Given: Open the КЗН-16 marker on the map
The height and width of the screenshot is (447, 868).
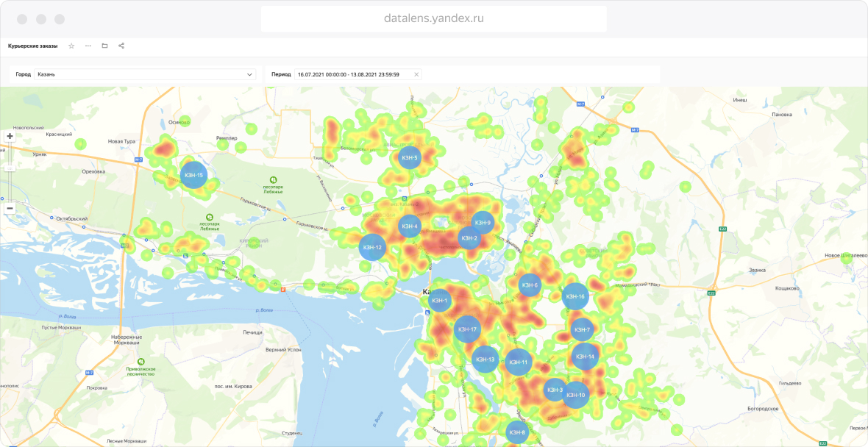Looking at the screenshot, I should click(575, 296).
